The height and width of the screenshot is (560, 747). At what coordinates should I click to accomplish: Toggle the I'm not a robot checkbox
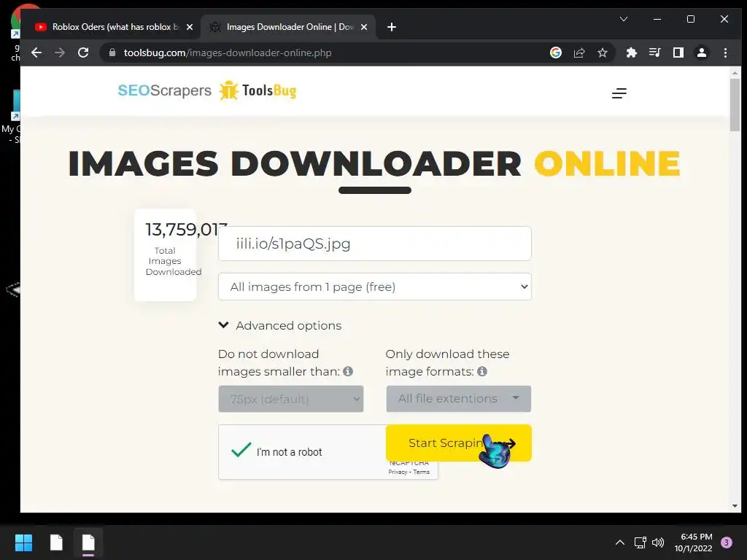point(241,450)
